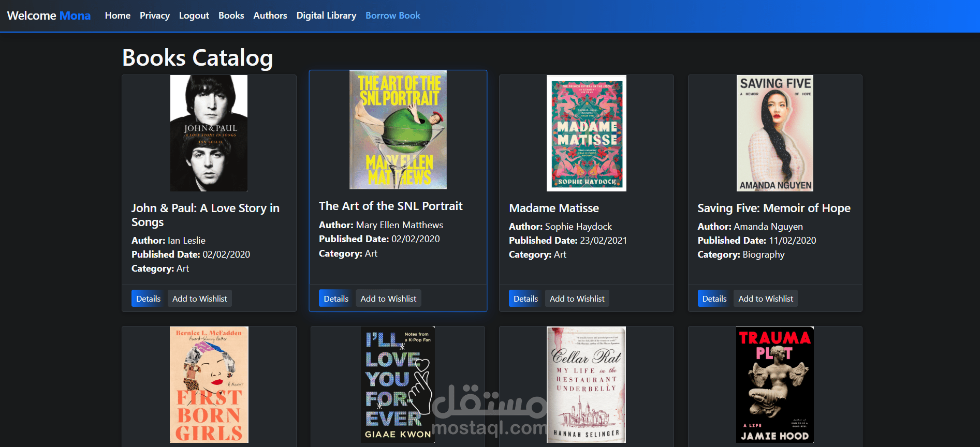The height and width of the screenshot is (447, 980).
Task: Click the John & Paul book cover
Action: (209, 133)
